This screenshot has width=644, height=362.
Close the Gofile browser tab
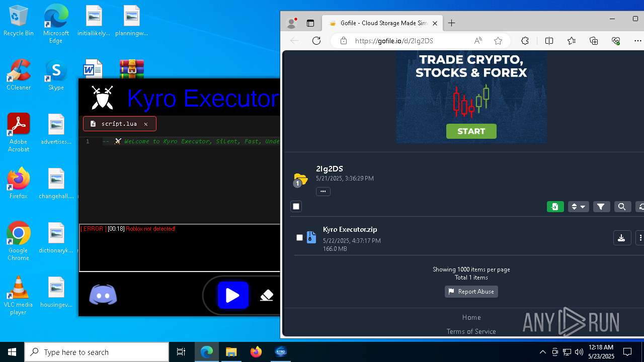435,23
